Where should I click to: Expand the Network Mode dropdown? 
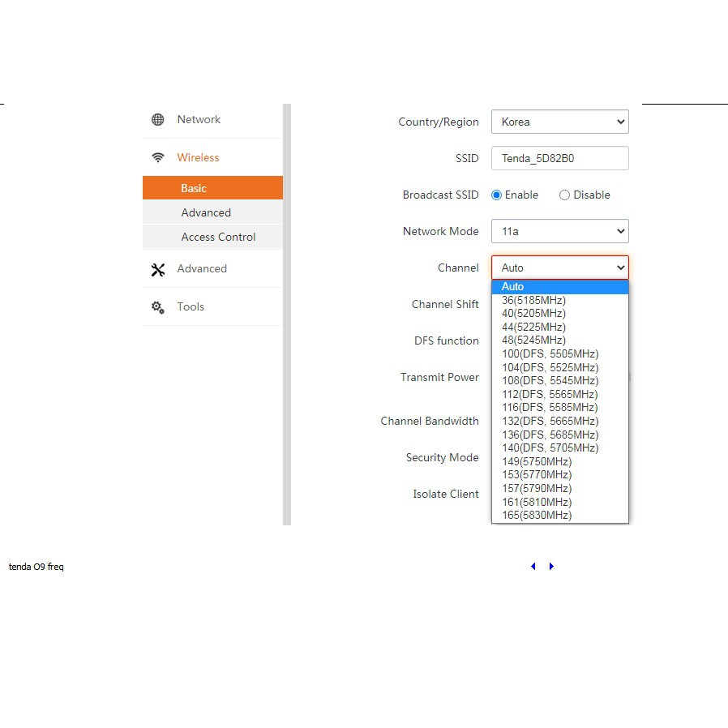point(559,231)
